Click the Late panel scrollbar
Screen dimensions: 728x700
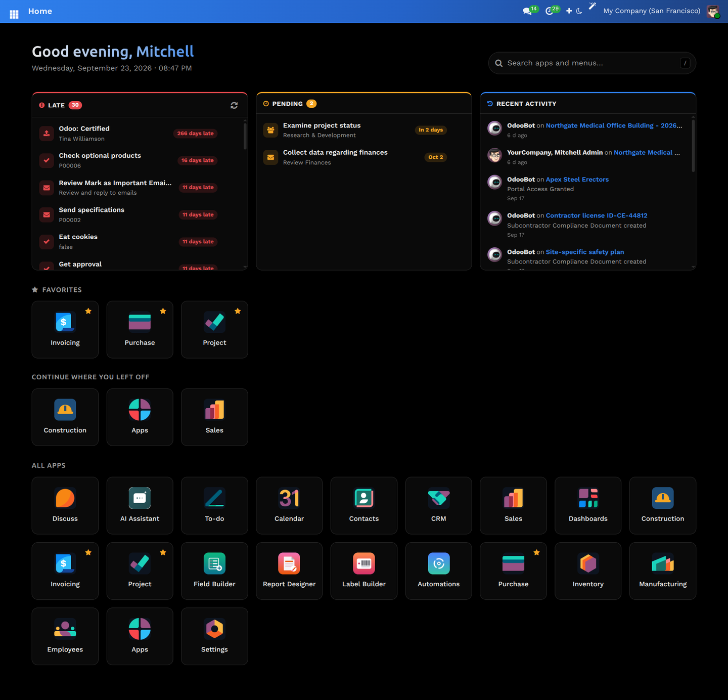tap(245, 136)
